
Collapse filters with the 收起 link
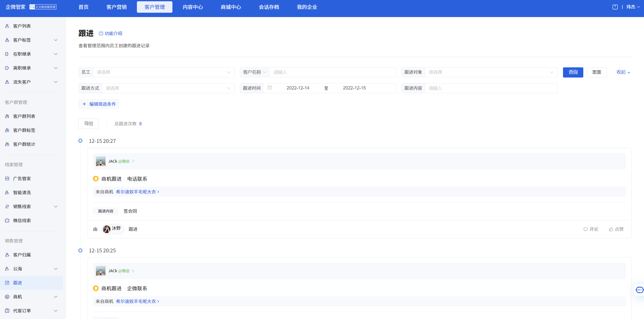[623, 72]
